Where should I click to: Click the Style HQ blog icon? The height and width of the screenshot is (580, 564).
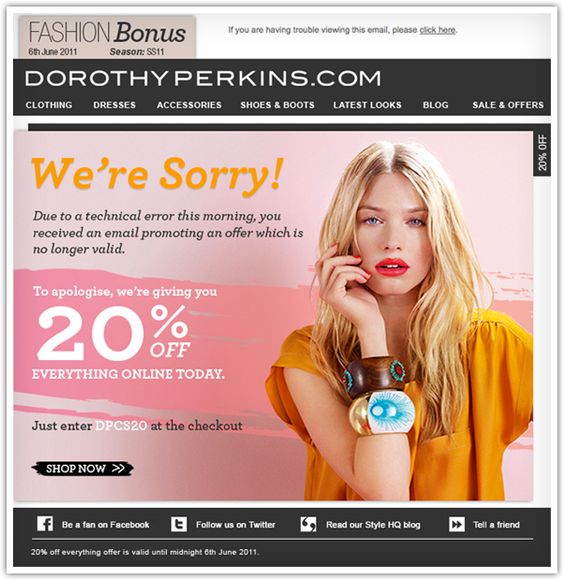point(308,524)
